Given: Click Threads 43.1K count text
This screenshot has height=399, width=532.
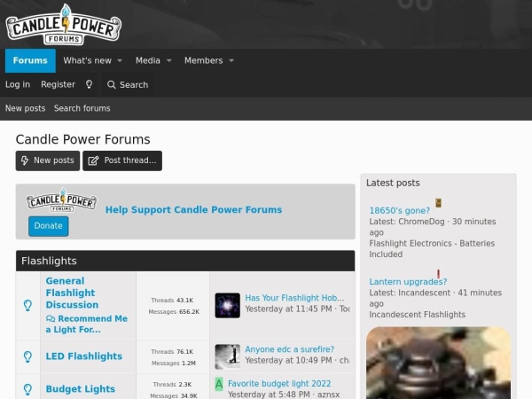Looking at the screenshot, I should click(172, 301).
